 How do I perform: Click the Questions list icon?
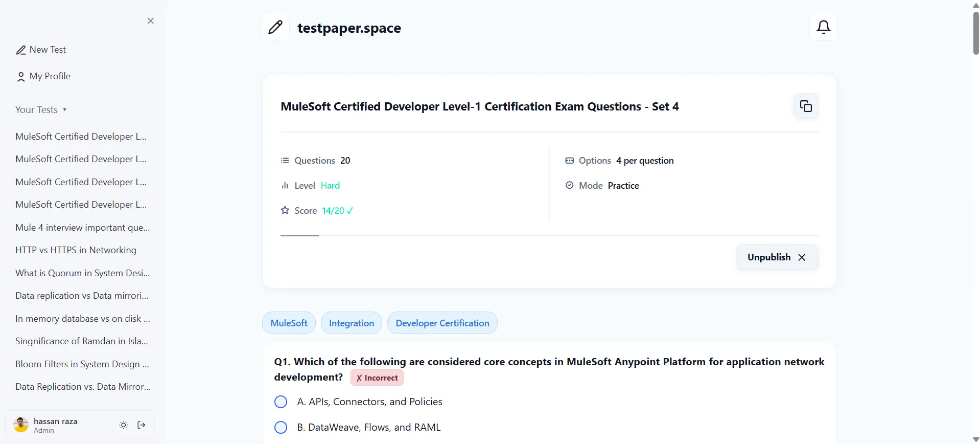[285, 161]
